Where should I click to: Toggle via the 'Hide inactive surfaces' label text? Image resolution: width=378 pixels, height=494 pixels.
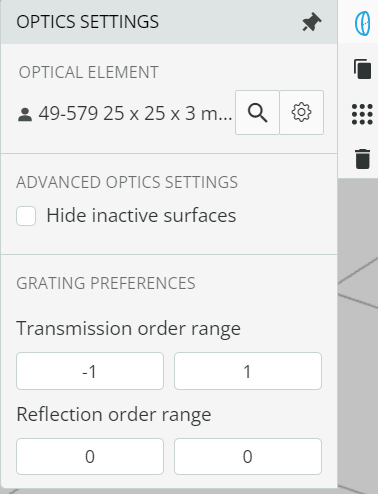click(x=141, y=215)
